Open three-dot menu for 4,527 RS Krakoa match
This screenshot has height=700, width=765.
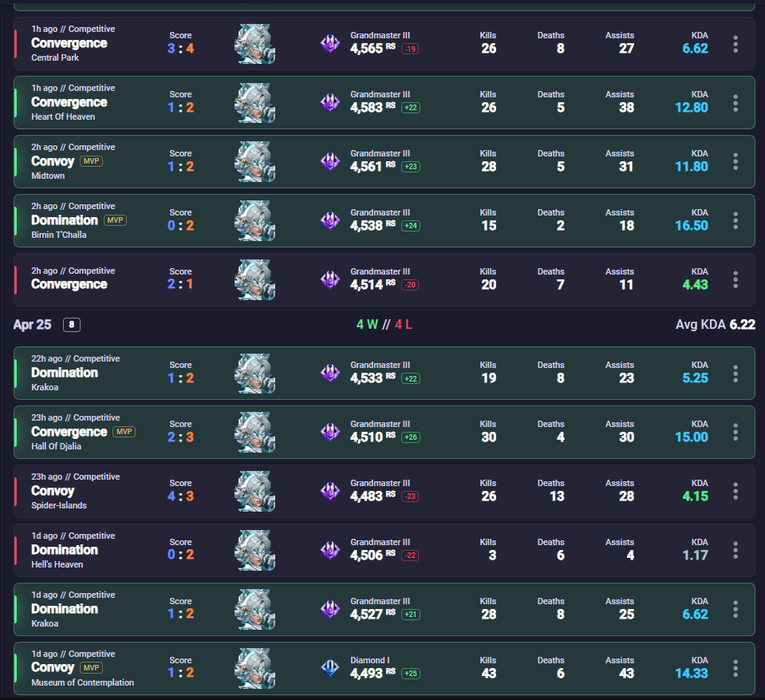click(x=735, y=610)
